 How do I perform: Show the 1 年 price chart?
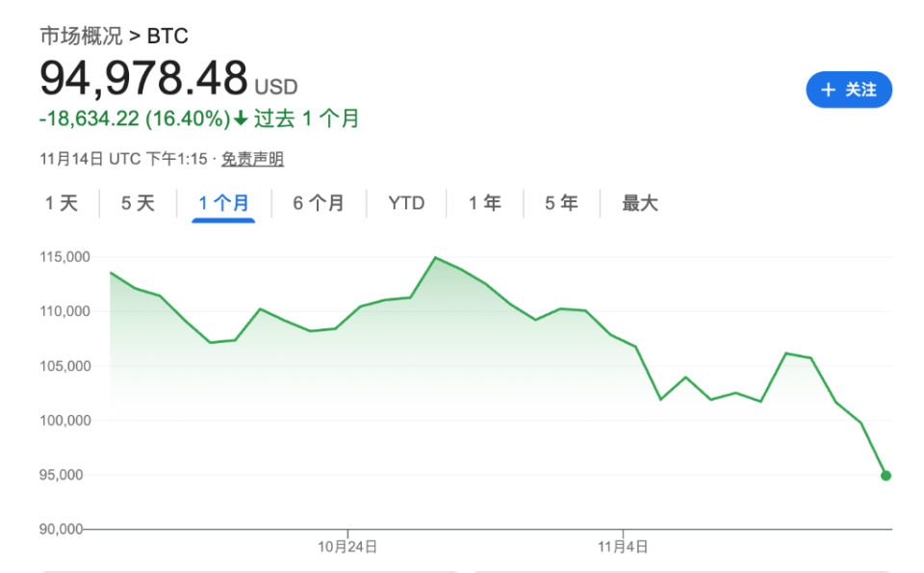click(x=484, y=203)
